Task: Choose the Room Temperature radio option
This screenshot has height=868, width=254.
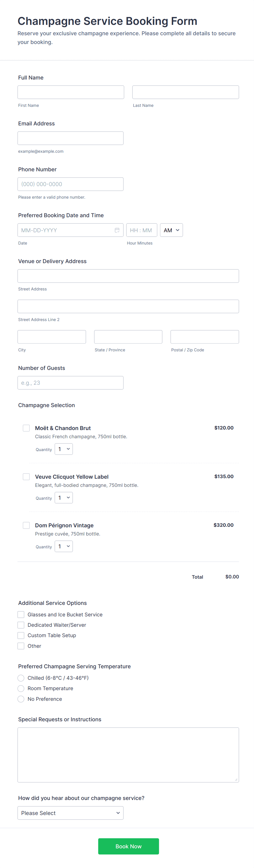Action: [x=21, y=688]
